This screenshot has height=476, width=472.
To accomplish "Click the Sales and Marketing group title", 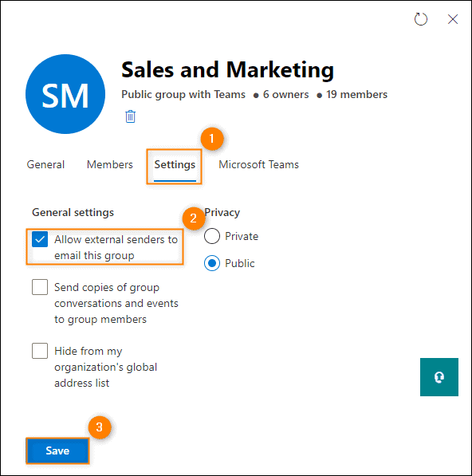I will [x=228, y=70].
